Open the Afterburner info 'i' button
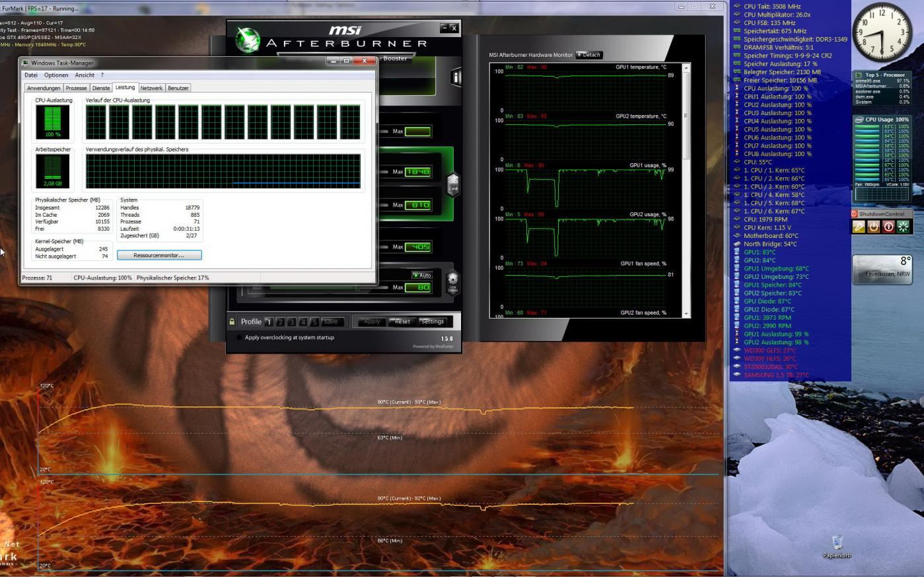 (x=456, y=77)
